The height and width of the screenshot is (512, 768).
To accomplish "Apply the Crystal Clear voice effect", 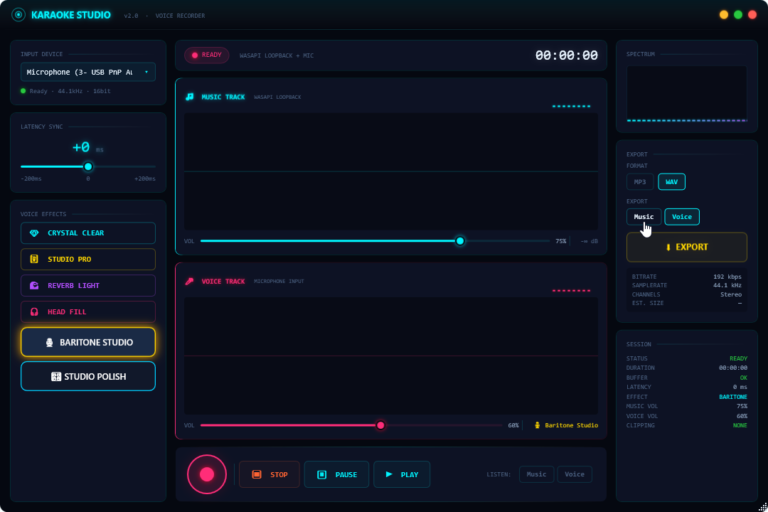I will click(88, 233).
